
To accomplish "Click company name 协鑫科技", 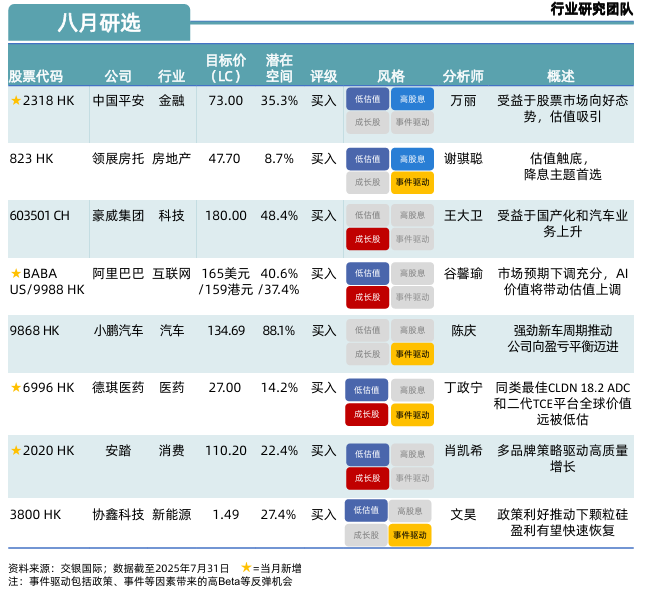I will (118, 514).
